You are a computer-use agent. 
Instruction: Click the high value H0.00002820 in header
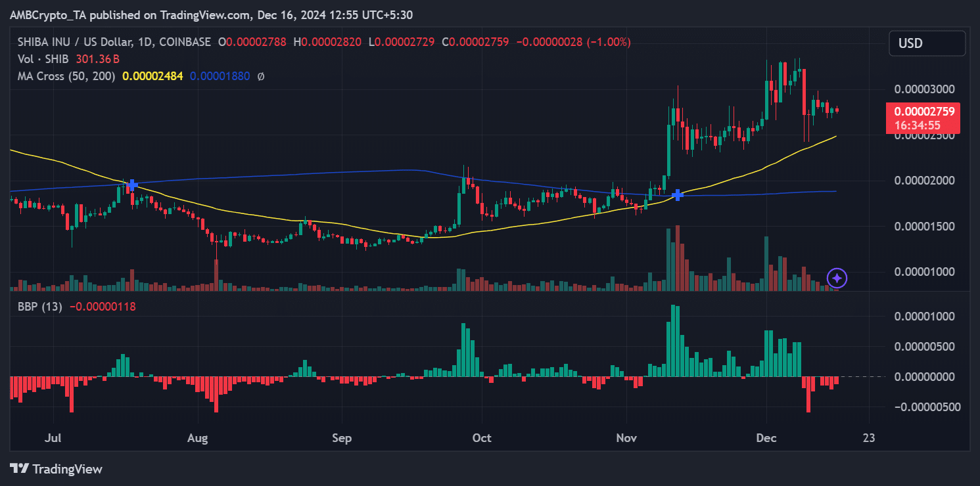point(327,42)
